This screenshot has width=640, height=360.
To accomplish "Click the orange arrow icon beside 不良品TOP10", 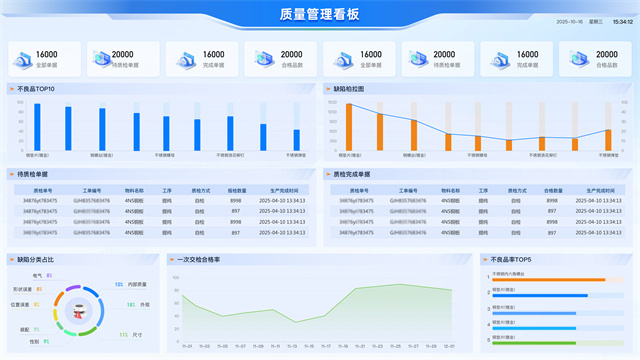I will click(12, 89).
